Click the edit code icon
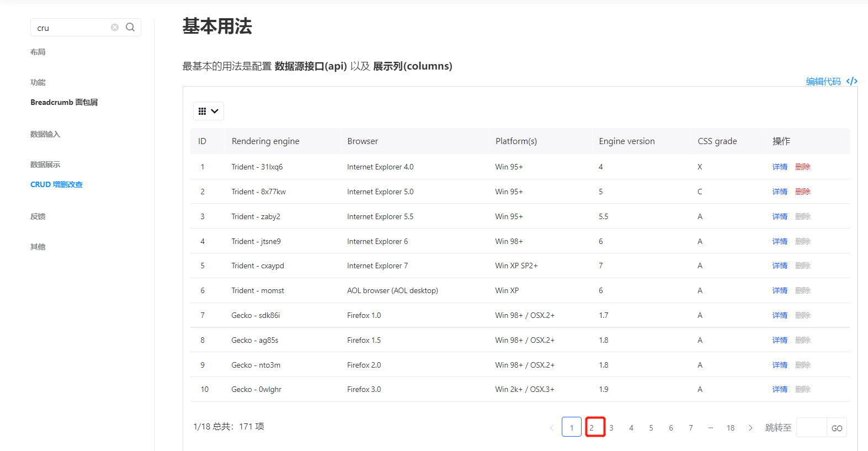 point(851,81)
